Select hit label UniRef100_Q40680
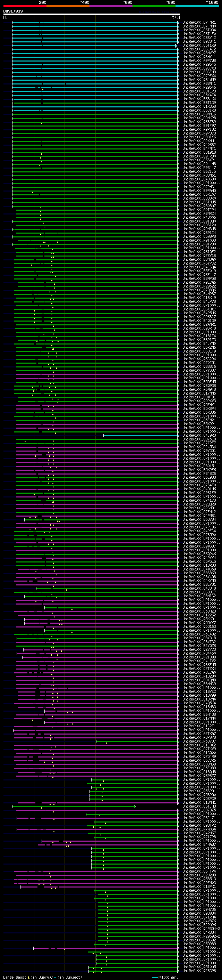The height and width of the screenshot is (980, 222). [x=199, y=179]
